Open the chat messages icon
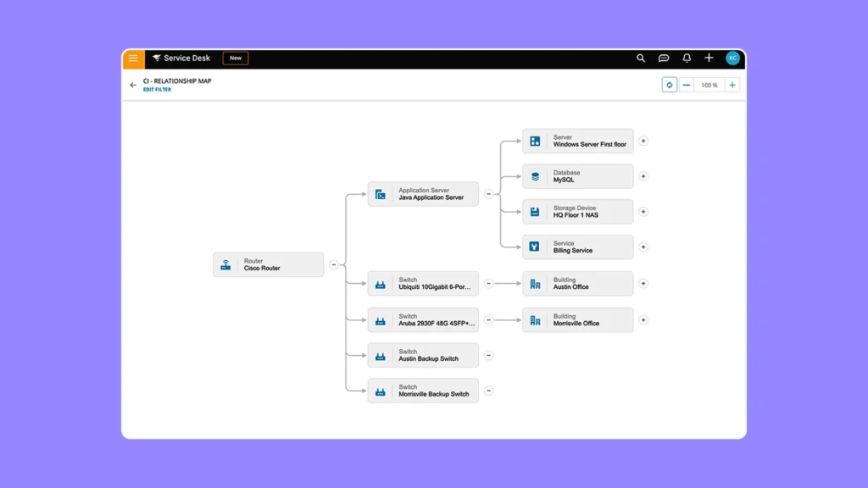 664,58
